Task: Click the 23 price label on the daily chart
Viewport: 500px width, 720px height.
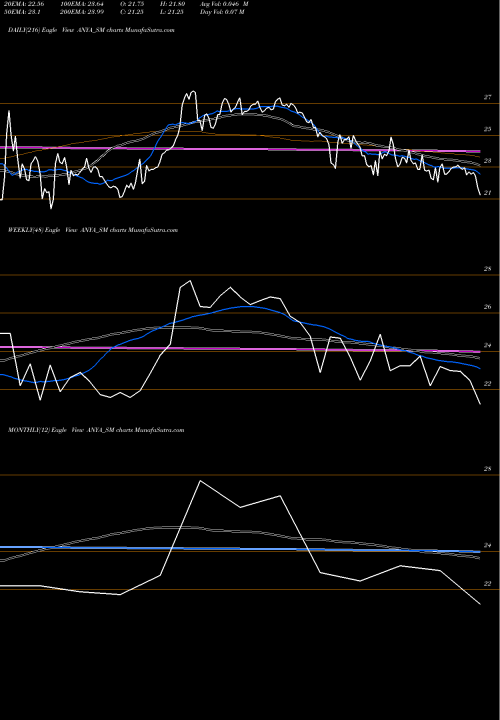Action: click(x=487, y=161)
